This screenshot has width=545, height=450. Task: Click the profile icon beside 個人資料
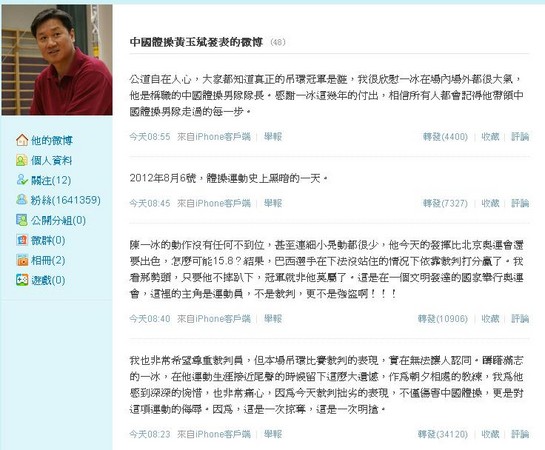22,160
